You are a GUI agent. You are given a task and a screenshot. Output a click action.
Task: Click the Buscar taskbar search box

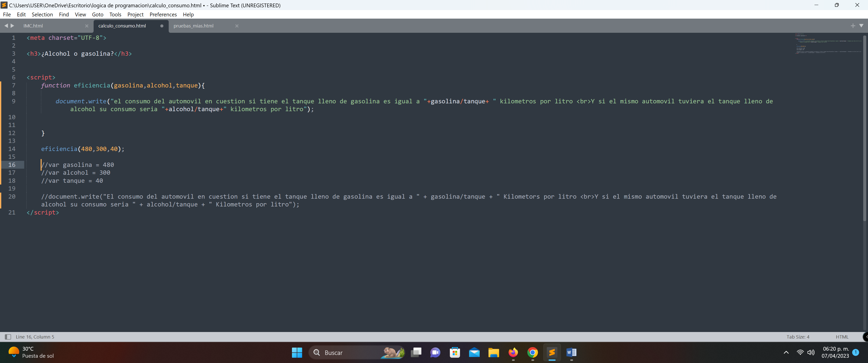click(x=357, y=353)
